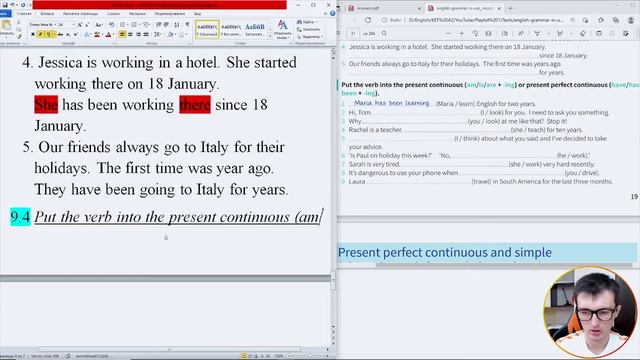This screenshot has height=360, width=640.
Task: Zoom out of the PDF
Action: click(449, 33)
